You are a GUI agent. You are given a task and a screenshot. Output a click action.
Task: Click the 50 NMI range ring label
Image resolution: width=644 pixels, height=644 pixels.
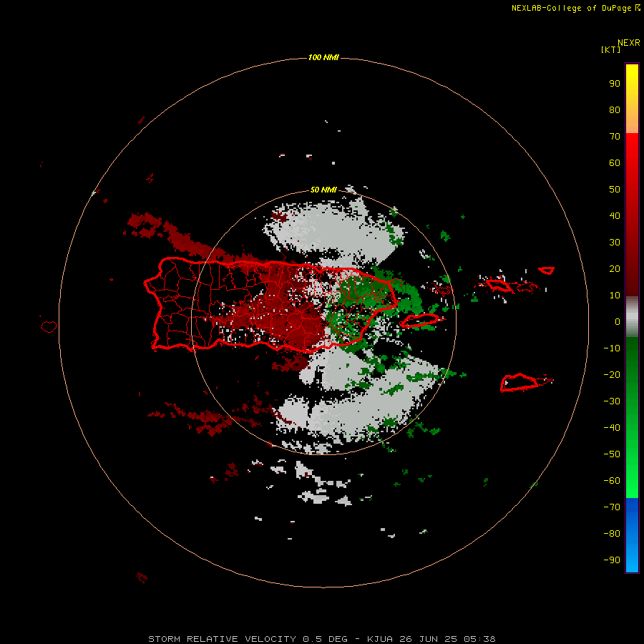pyautogui.click(x=323, y=190)
